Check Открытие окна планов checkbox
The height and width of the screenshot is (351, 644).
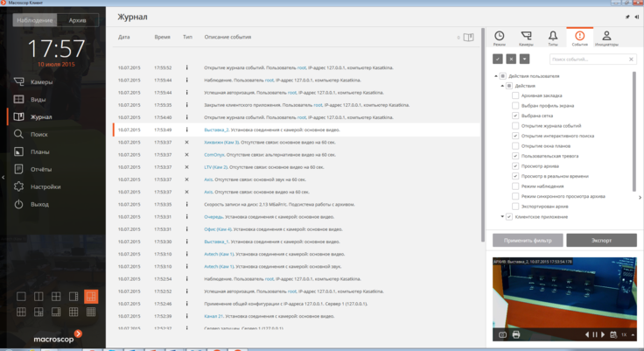(515, 146)
